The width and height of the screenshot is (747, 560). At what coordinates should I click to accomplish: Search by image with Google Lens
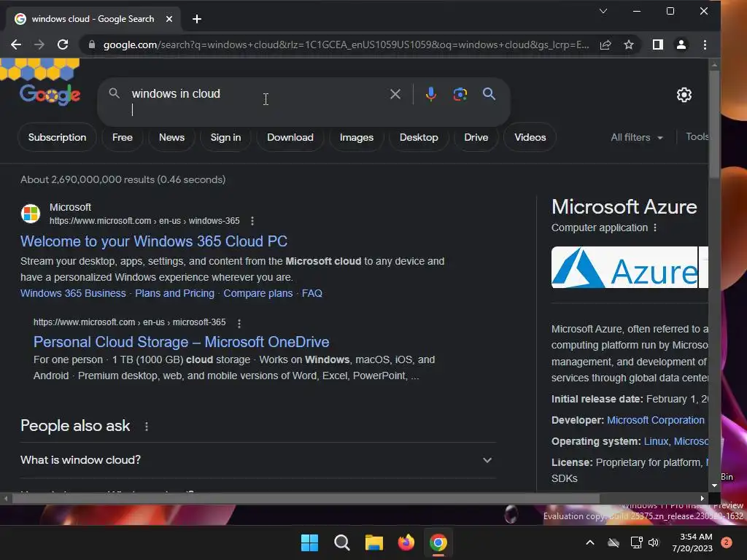tap(460, 94)
